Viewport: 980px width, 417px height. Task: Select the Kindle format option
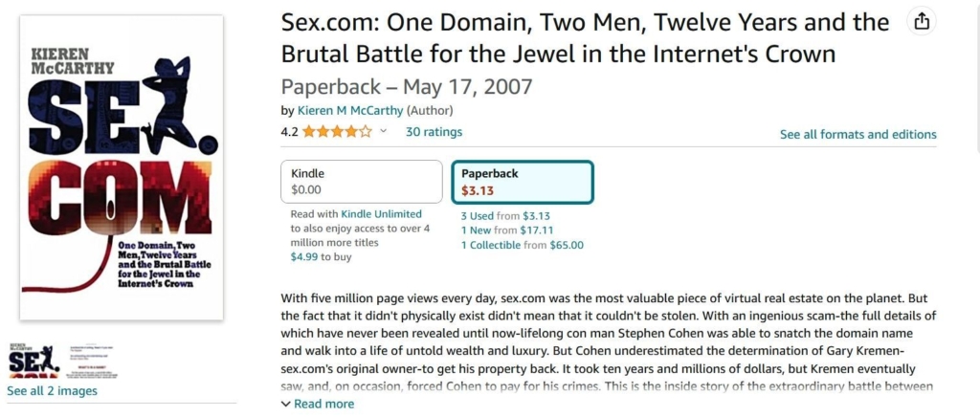coord(361,182)
